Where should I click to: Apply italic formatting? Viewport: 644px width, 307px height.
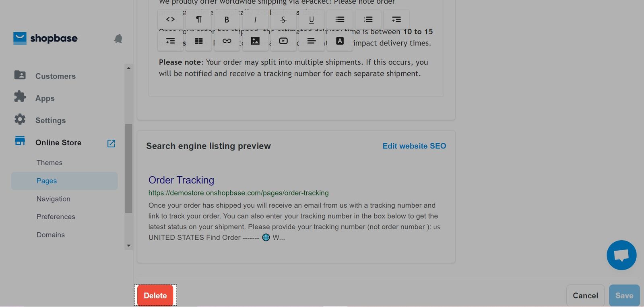255,19
